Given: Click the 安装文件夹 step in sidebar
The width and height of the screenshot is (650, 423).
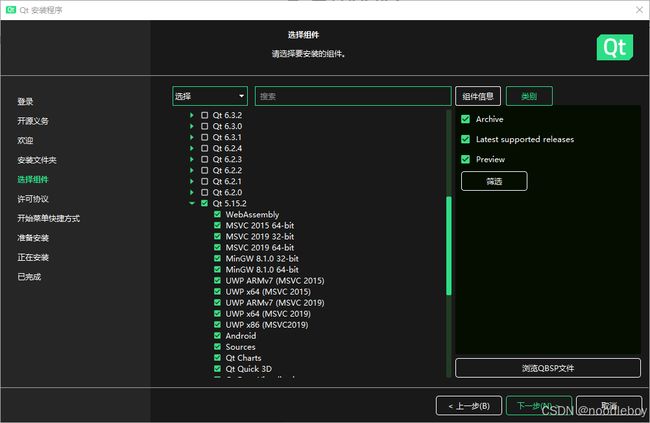Looking at the screenshot, I should [x=37, y=160].
